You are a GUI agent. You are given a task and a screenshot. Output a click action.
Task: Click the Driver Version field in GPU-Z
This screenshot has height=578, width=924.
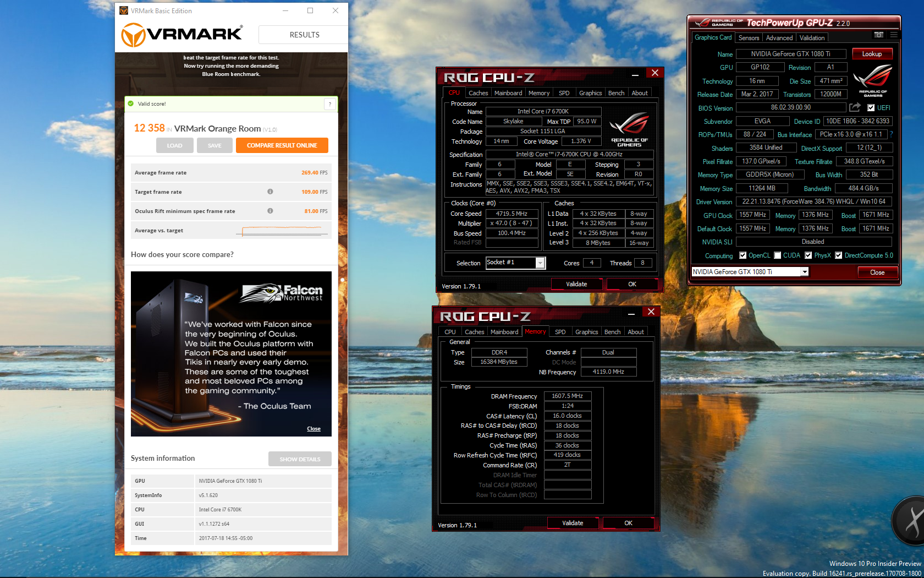pyautogui.click(x=814, y=201)
